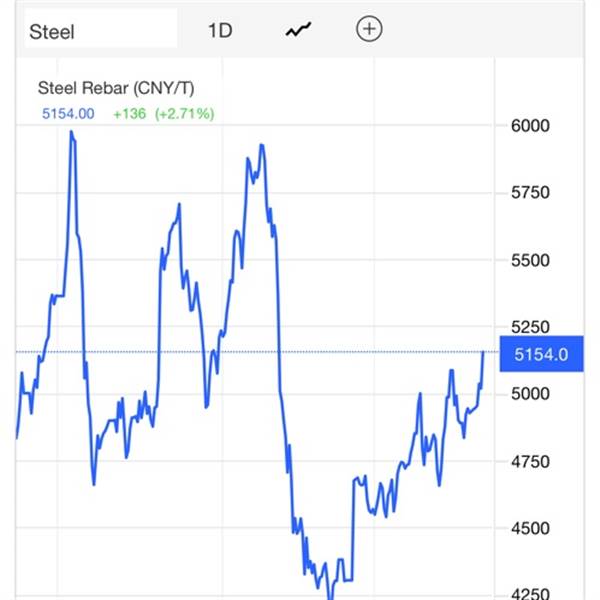
Task: Open the chart type line icon
Action: point(297,30)
